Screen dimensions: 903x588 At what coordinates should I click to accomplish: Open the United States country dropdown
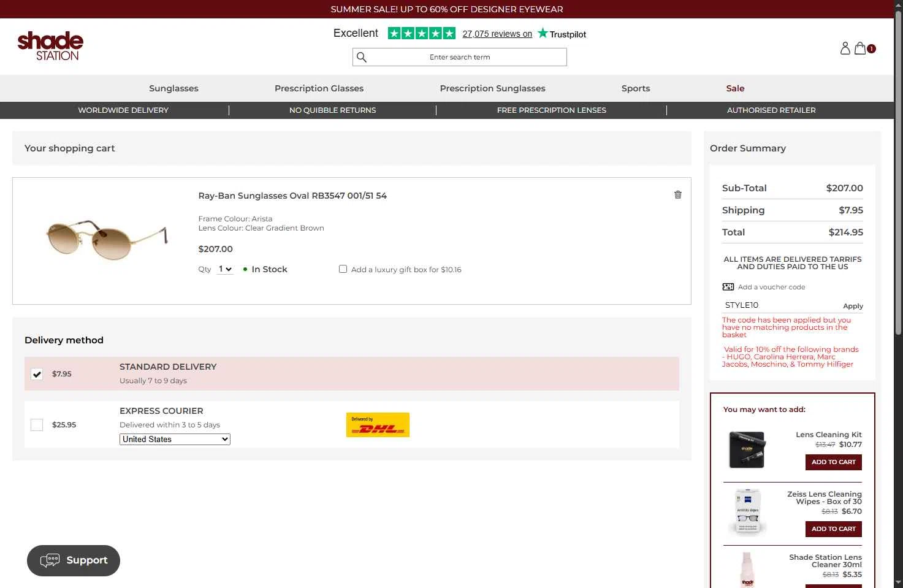coord(175,439)
